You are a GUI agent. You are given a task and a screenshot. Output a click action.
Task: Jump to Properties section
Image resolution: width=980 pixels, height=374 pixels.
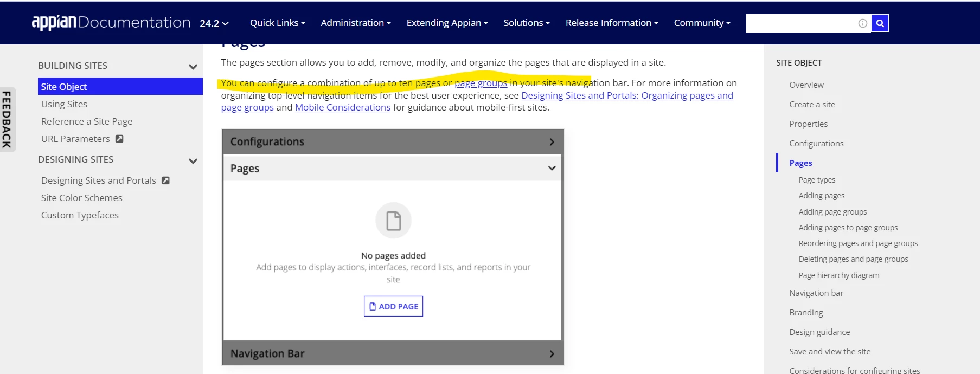pos(808,124)
